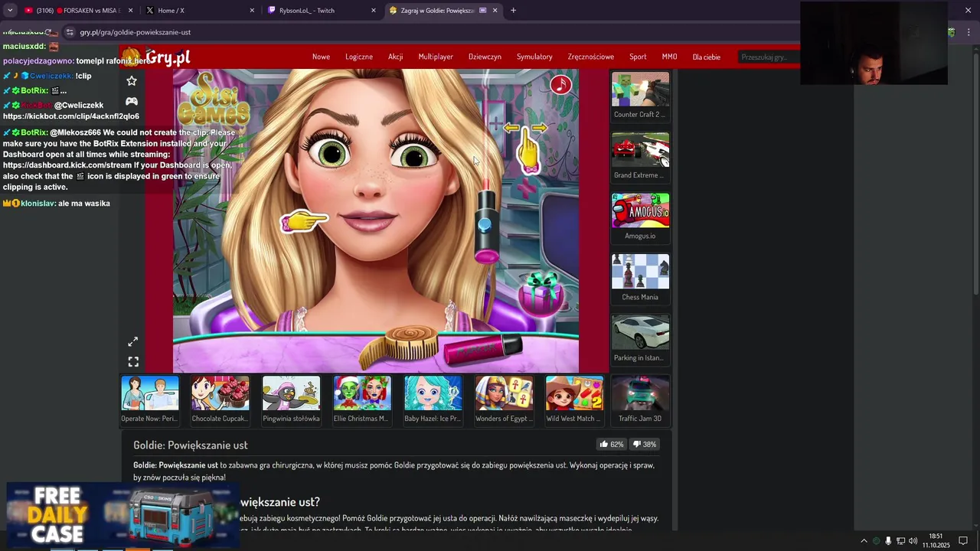Open the Akcji menu category

(x=395, y=57)
